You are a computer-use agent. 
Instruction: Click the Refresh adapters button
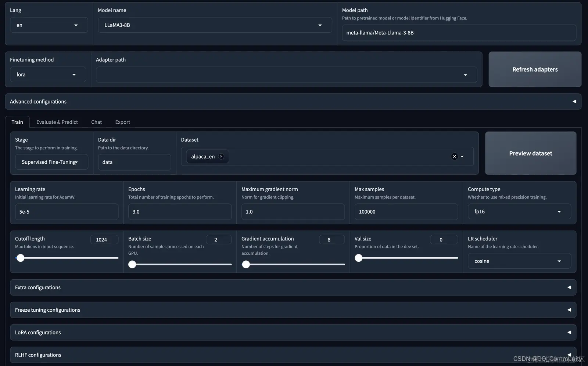tap(535, 69)
